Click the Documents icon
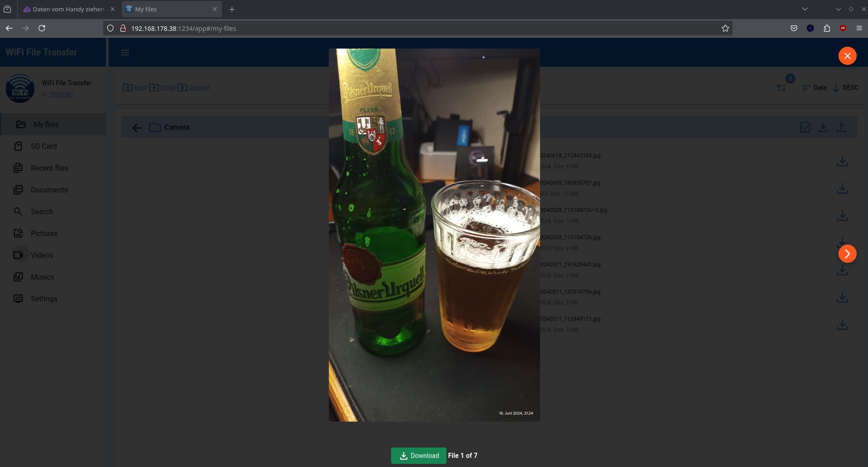 coord(18,190)
